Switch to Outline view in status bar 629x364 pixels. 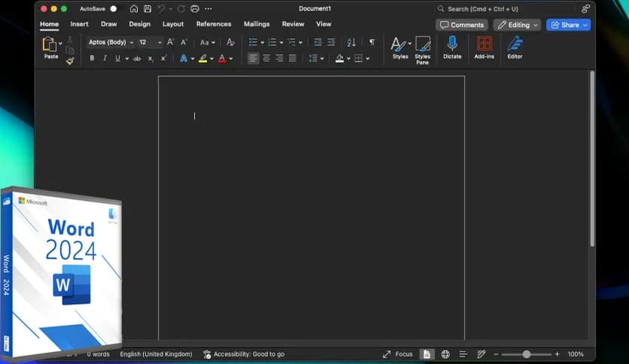pos(463,354)
